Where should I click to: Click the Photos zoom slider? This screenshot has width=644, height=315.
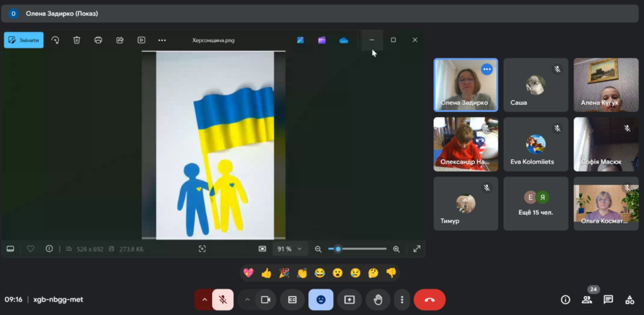pos(358,249)
